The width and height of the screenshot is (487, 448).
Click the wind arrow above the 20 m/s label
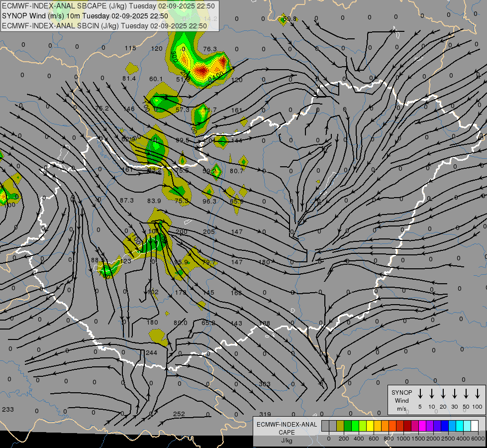pos(443,394)
